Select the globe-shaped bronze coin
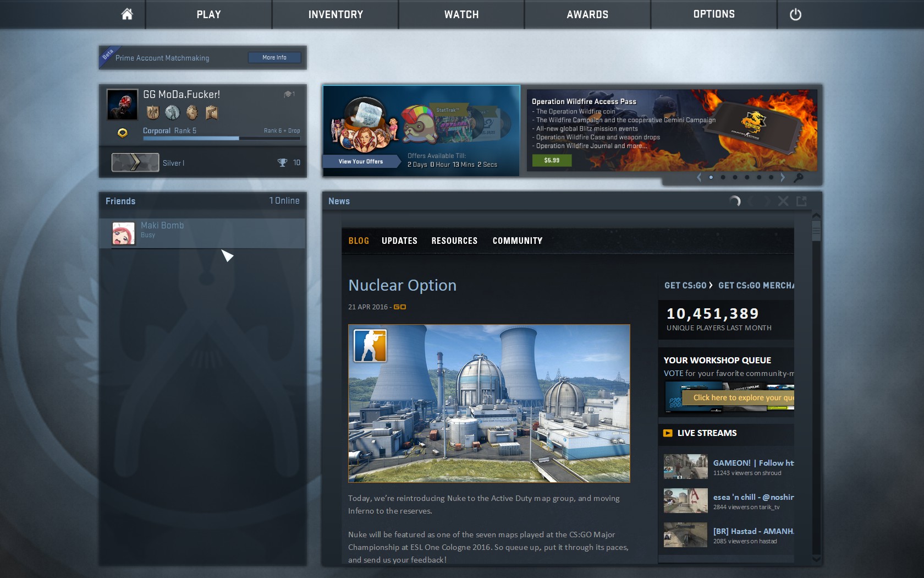Viewport: 924px width, 578px height. (x=192, y=113)
